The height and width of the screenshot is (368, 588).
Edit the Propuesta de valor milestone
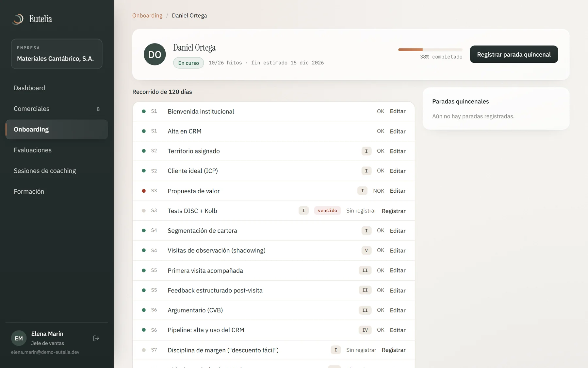(398, 191)
